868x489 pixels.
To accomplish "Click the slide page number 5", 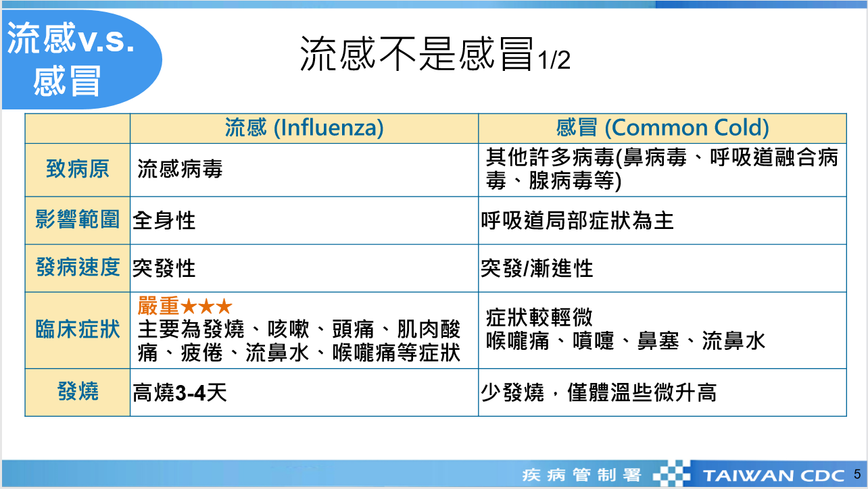I will point(857,473).
